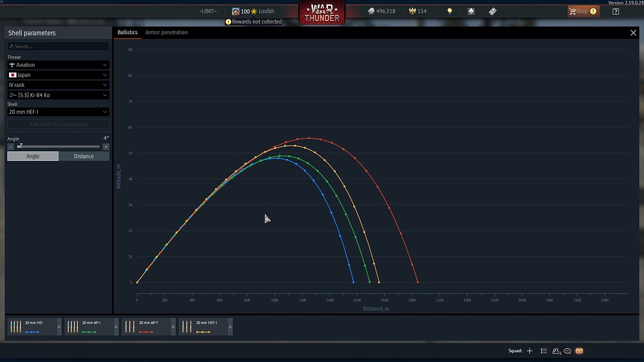The height and width of the screenshot is (362, 644).
Task: Select the 20 mm HEI shell card
Action: click(x=32, y=327)
